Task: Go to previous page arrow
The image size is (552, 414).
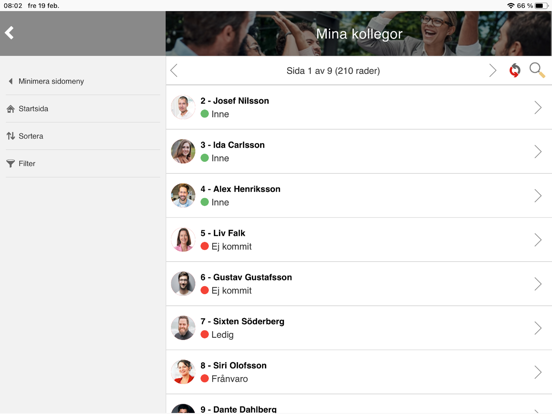Action: tap(174, 71)
